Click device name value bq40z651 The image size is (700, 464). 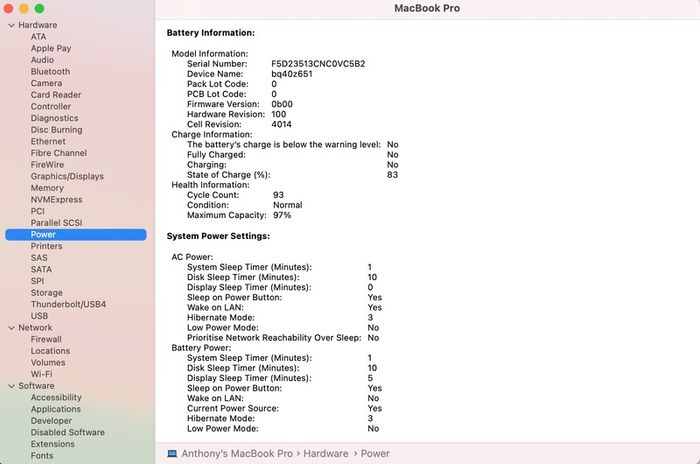(292, 74)
